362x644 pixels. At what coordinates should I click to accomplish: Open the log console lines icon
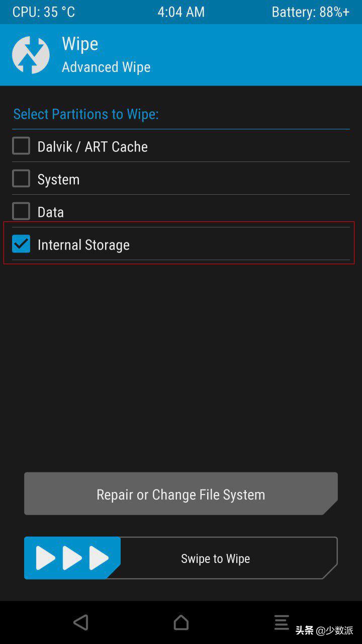(282, 622)
